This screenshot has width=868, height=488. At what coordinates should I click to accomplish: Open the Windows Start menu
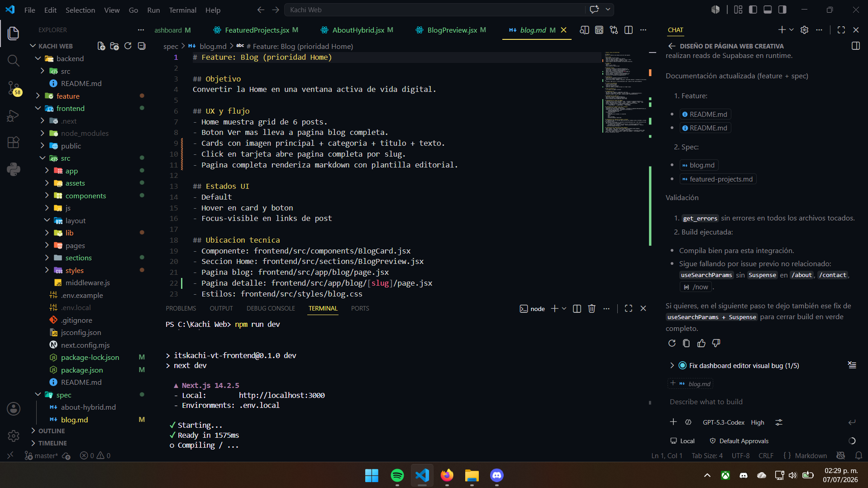[x=372, y=475]
